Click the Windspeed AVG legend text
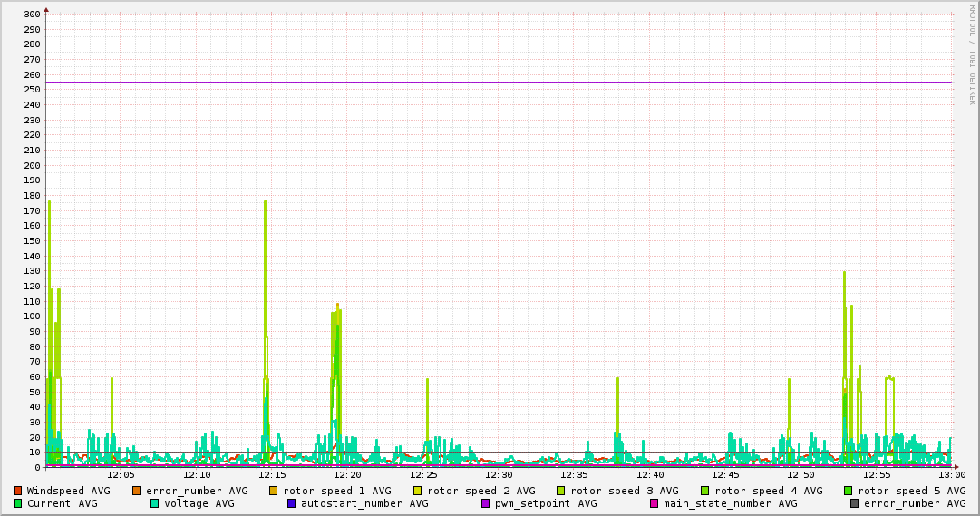The height and width of the screenshot is (516, 980). coord(68,491)
